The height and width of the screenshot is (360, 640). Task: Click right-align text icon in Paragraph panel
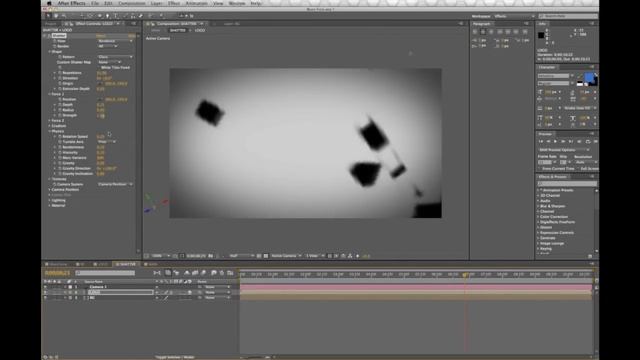pos(491,32)
